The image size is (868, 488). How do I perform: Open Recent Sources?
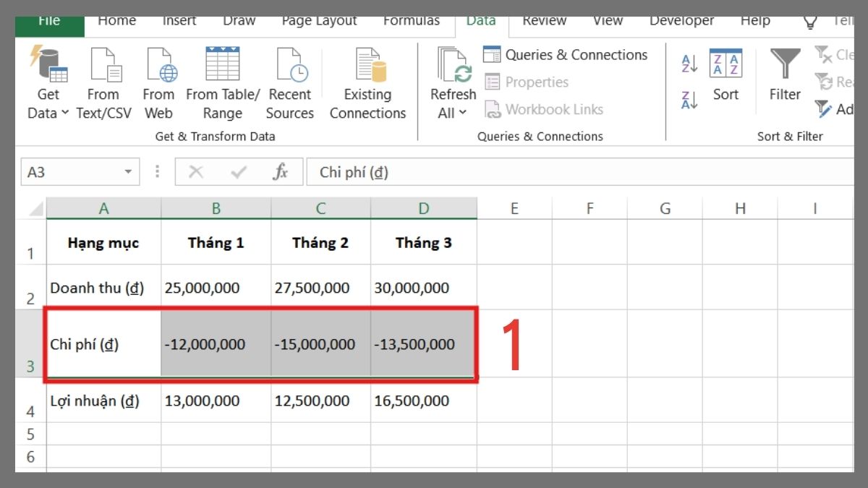click(290, 80)
